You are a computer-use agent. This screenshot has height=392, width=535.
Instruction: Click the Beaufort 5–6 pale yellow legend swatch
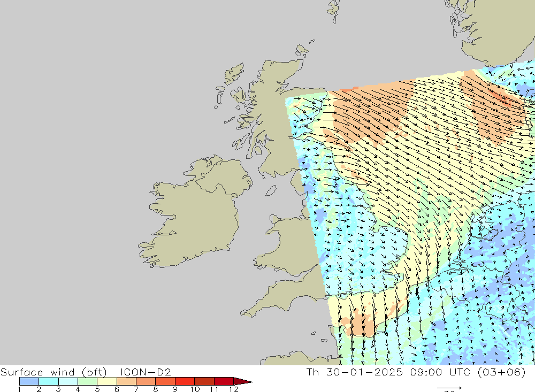107,381
